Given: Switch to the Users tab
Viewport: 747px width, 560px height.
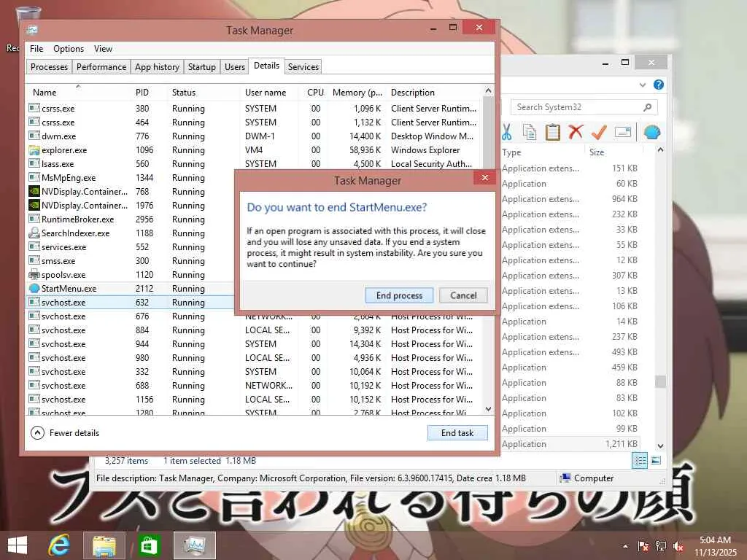Looking at the screenshot, I should [x=234, y=66].
